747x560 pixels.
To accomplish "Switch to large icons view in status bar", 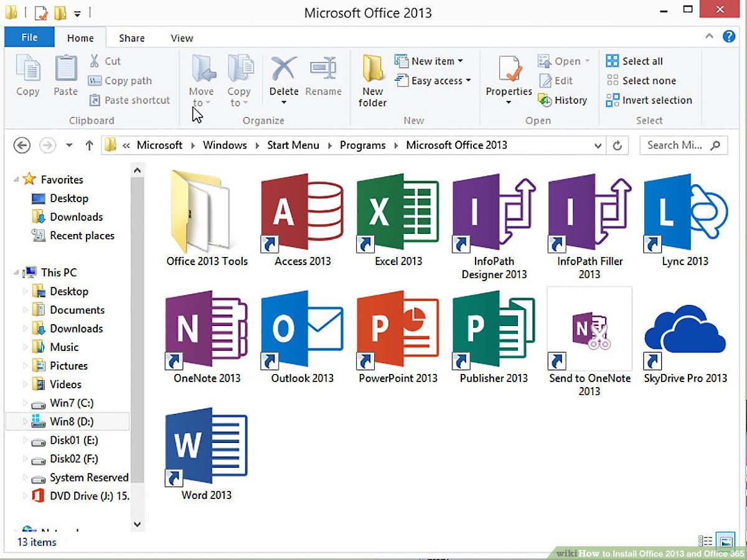I will click(x=725, y=541).
